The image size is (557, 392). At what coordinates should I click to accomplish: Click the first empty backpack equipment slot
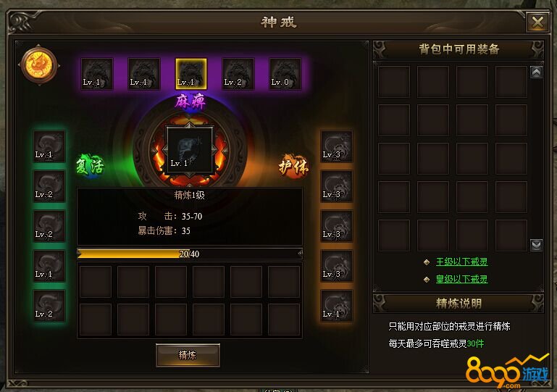coord(394,81)
